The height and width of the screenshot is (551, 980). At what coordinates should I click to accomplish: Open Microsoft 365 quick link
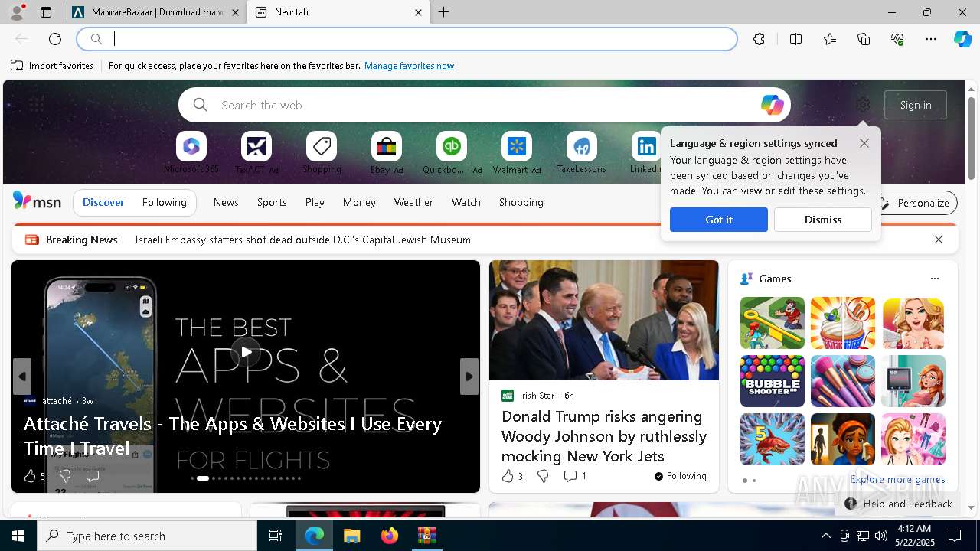(x=191, y=153)
